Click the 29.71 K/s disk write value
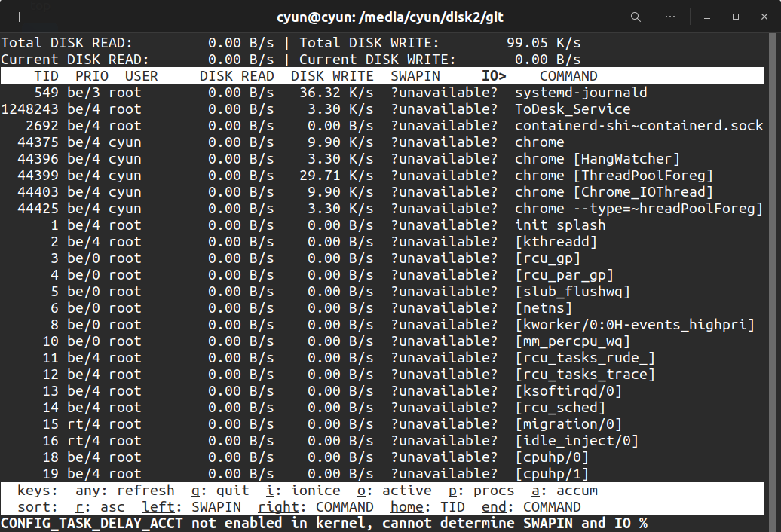The width and height of the screenshot is (781, 532). [x=336, y=175]
